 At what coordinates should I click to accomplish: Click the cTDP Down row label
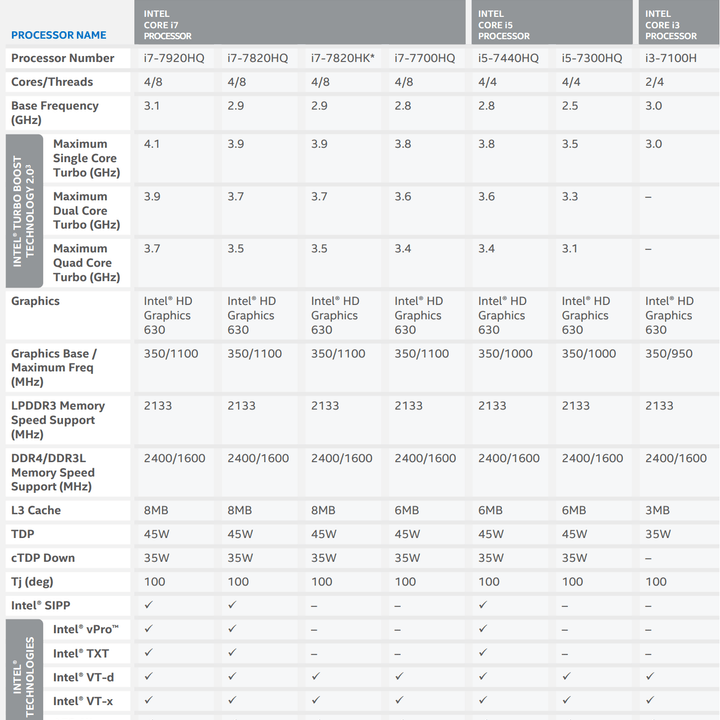[43, 558]
